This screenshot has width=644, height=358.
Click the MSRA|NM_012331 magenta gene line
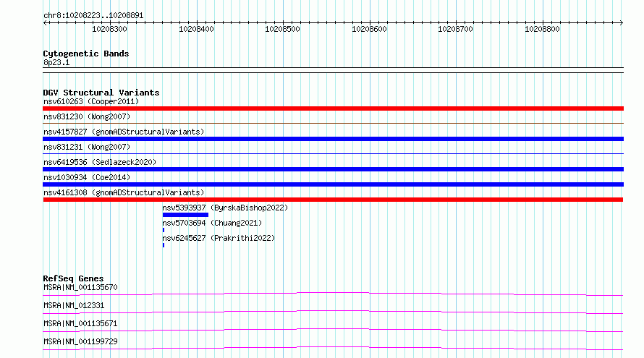click(x=333, y=312)
